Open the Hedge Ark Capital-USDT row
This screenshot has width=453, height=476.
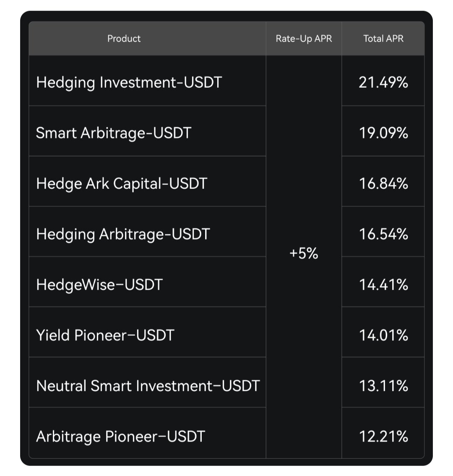point(122,183)
